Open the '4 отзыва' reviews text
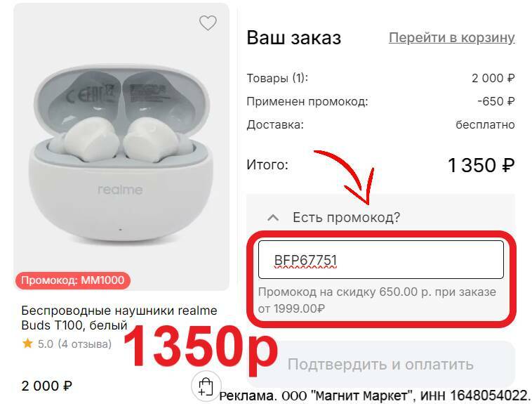This screenshot has width=532, height=404. pyautogui.click(x=84, y=344)
